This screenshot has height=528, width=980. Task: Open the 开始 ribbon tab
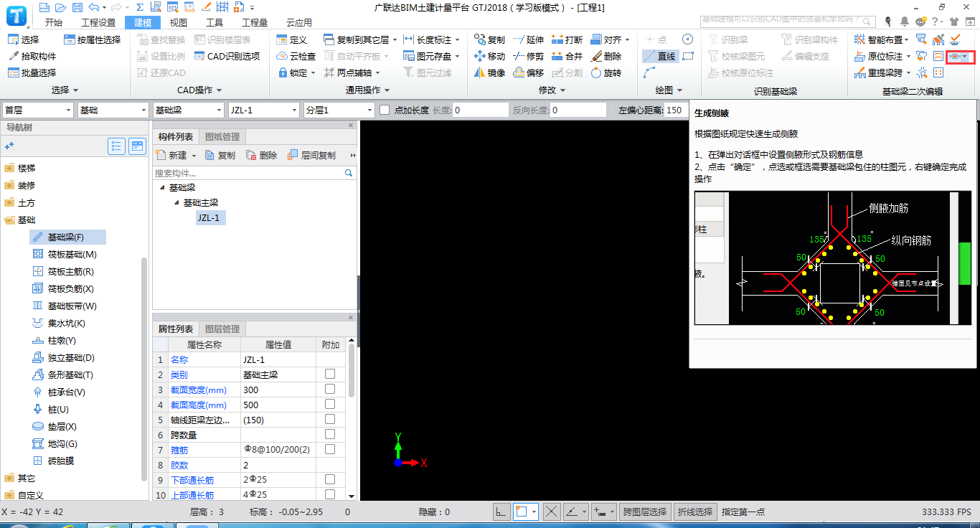[53, 22]
